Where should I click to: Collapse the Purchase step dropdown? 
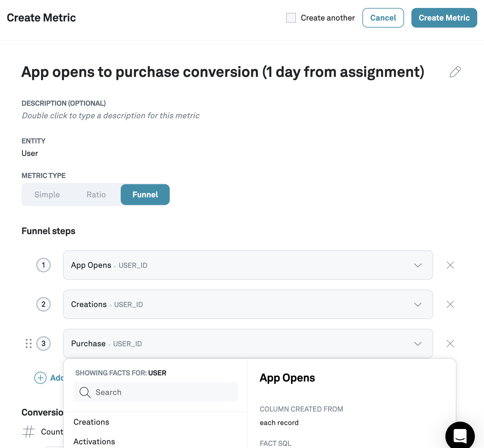418,344
